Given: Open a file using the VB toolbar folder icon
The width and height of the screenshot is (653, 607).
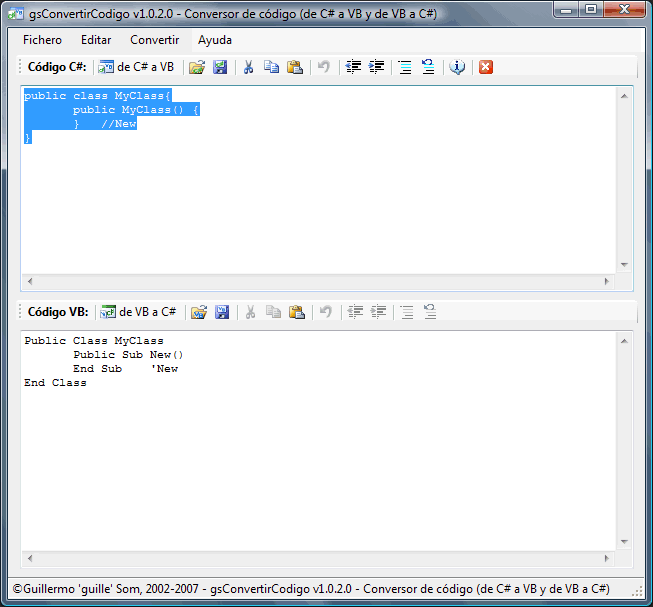Looking at the screenshot, I should click(x=199, y=312).
